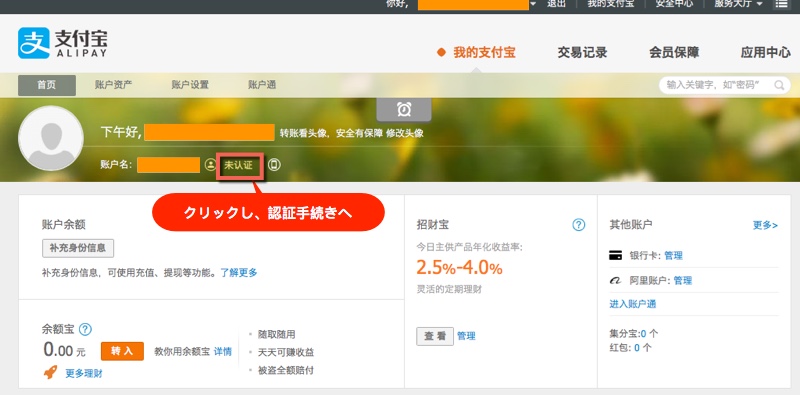Click the 查看 button under 招财宝

point(435,336)
